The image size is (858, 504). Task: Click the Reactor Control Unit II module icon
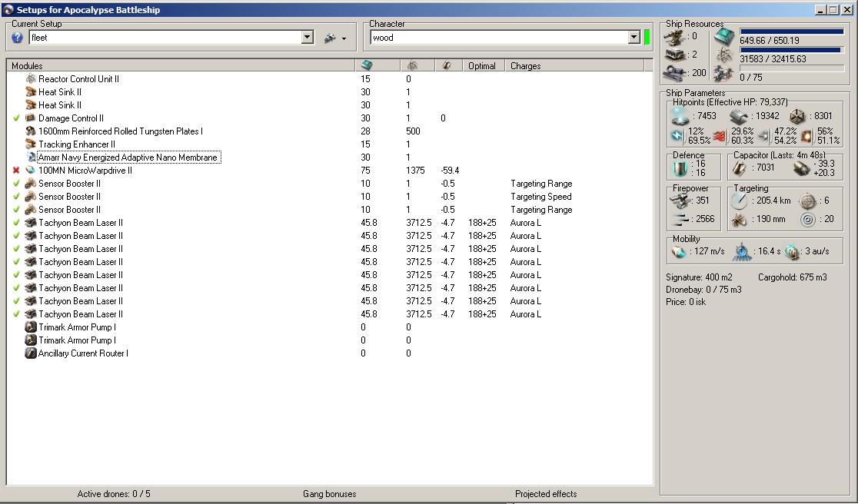click(x=31, y=78)
